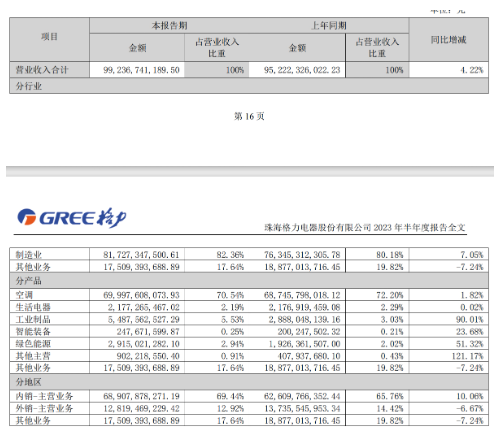Viewport: 498px width, 438px height.
Task: Click the 上年同期 column header
Action: (x=329, y=26)
